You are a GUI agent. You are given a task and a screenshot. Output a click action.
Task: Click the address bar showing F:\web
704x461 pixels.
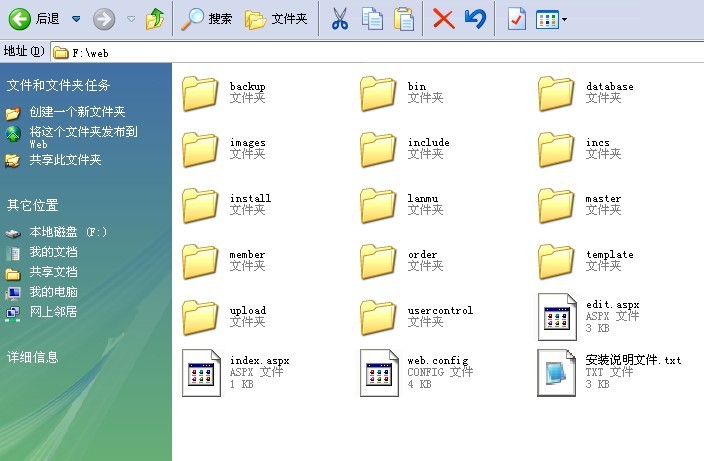(370, 51)
